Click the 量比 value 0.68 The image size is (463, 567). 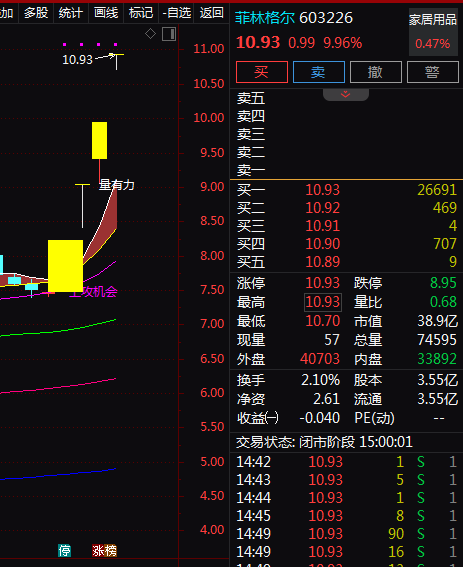click(x=443, y=302)
